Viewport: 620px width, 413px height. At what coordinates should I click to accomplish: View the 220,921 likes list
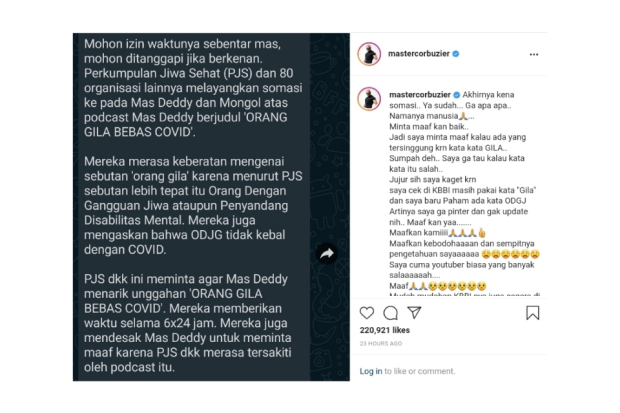(385, 330)
